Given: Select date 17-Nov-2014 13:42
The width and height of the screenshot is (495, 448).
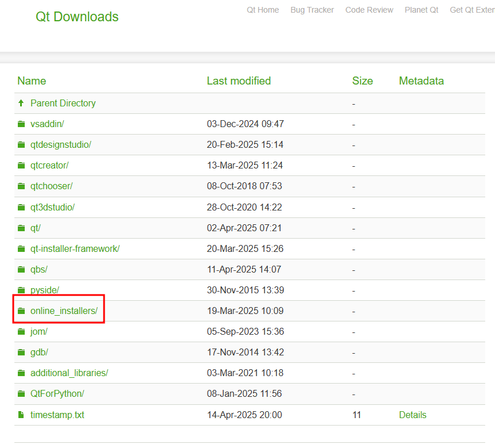Looking at the screenshot, I should pos(245,353).
